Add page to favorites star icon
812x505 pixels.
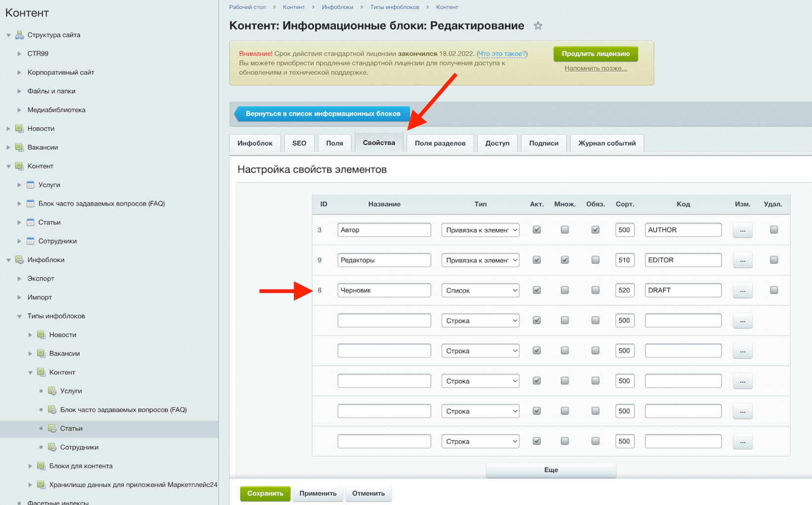tap(538, 26)
